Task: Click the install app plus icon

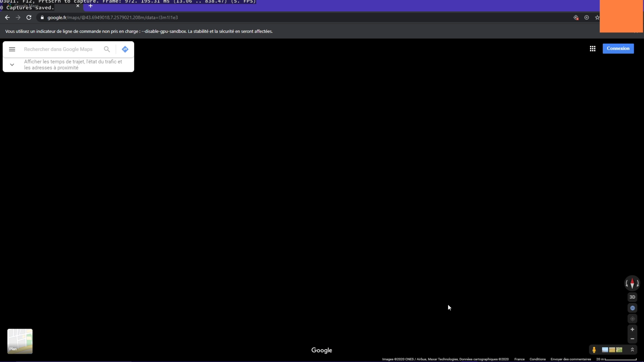Action: coord(586,17)
